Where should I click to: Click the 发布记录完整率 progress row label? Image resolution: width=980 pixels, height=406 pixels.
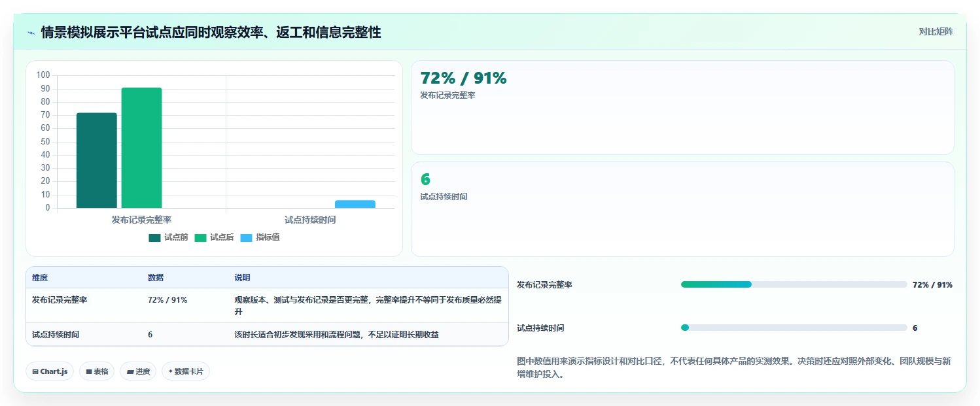click(544, 285)
